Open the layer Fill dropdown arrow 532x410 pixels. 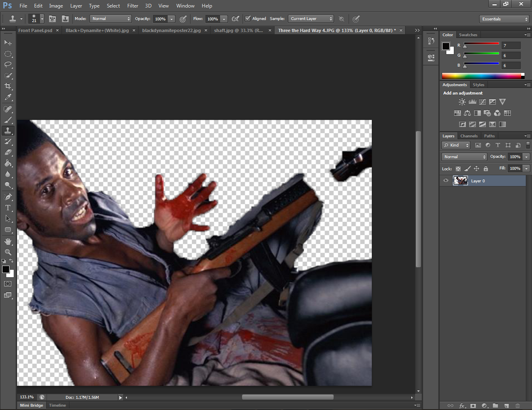coord(526,169)
